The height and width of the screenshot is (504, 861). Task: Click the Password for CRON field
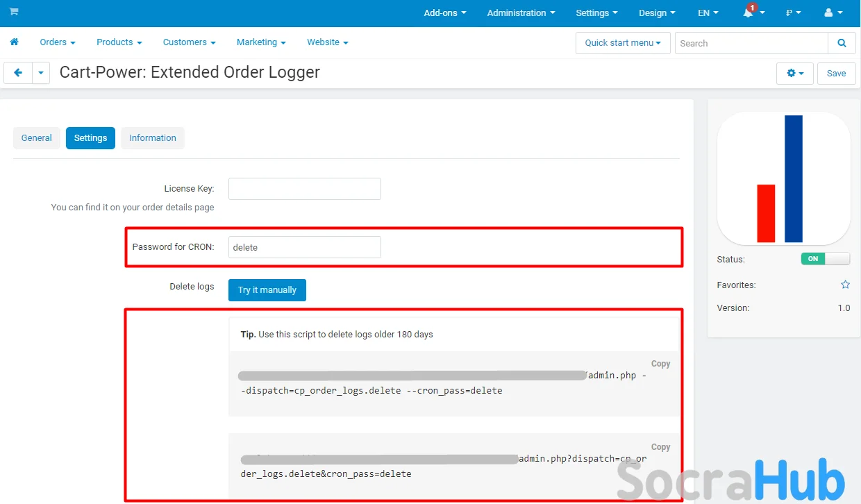(304, 247)
